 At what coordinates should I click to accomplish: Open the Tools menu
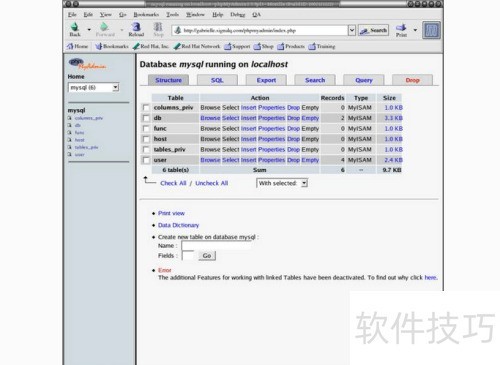[173, 15]
